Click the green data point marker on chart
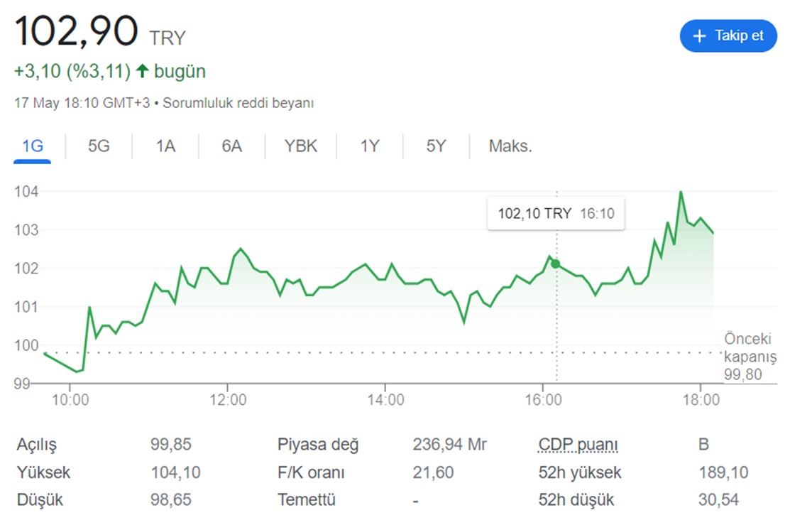 [556, 264]
